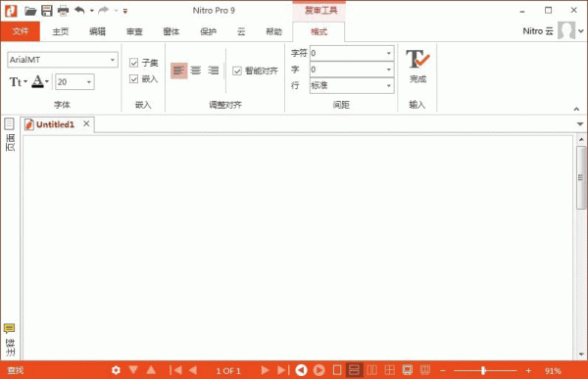Viewport: 588px width, 379px height.
Task: Undo the last action with the undo arrow
Action: (79, 11)
